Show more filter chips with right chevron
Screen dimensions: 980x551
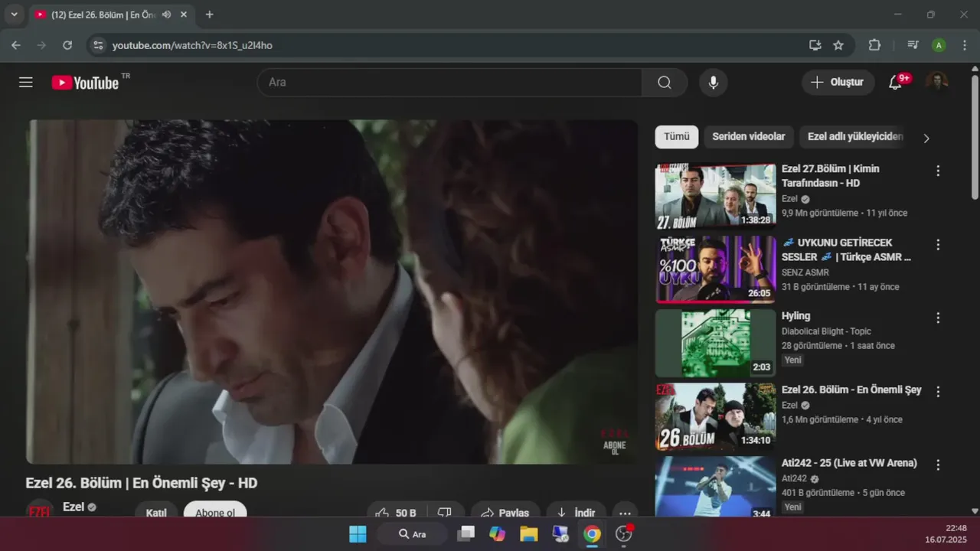pyautogui.click(x=926, y=139)
